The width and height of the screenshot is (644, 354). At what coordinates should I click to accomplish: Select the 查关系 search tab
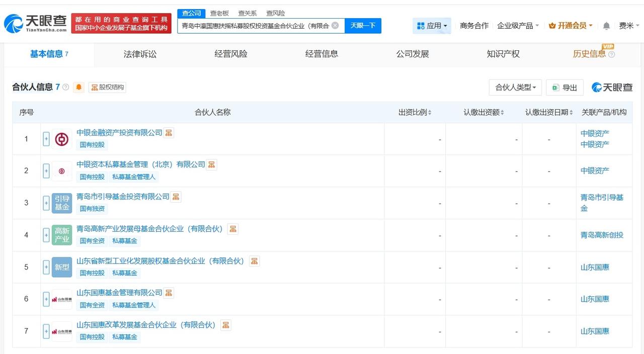248,13
